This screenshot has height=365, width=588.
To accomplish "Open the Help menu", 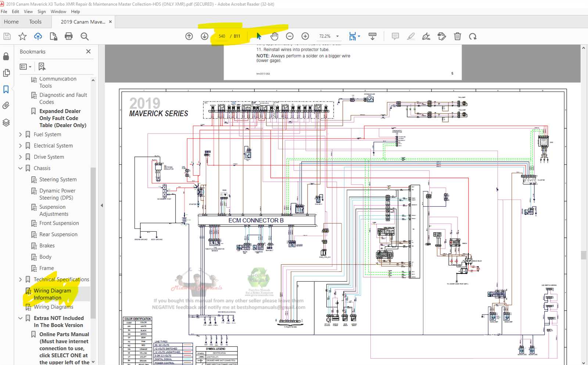I will click(75, 11).
